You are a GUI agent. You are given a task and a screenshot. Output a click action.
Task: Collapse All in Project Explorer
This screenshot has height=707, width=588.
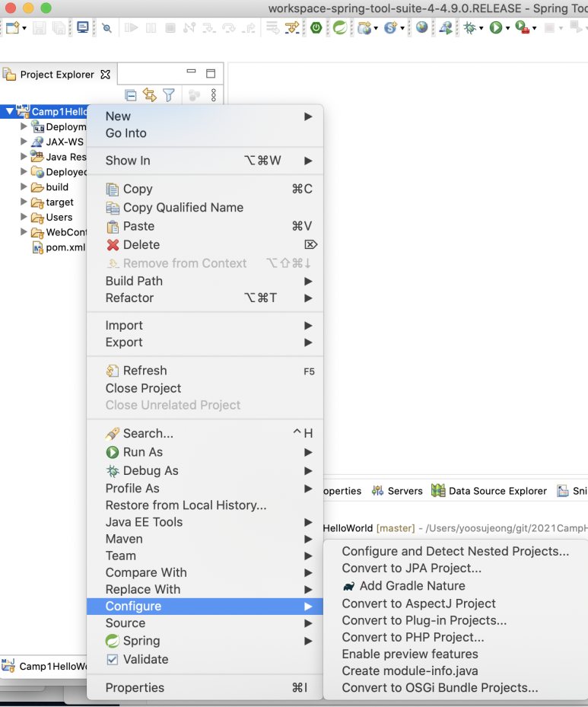click(x=131, y=95)
